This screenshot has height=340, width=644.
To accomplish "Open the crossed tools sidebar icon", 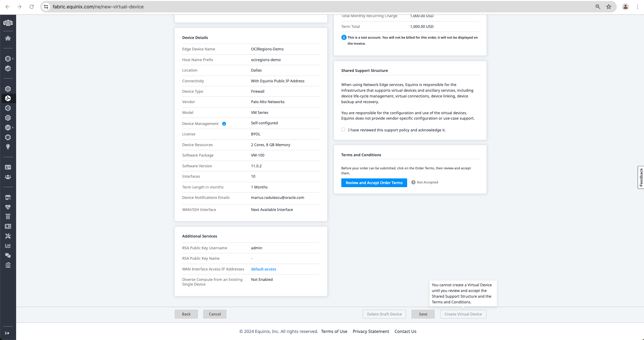I will point(8,236).
